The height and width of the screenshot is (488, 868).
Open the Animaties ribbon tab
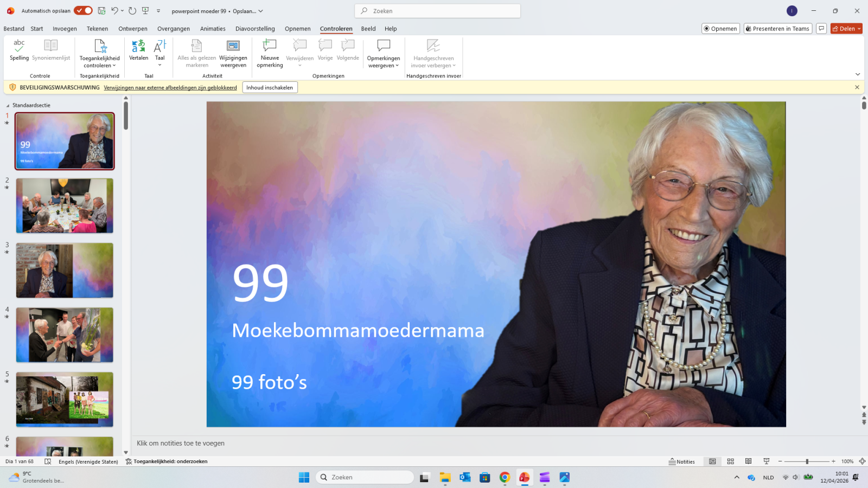213,29
